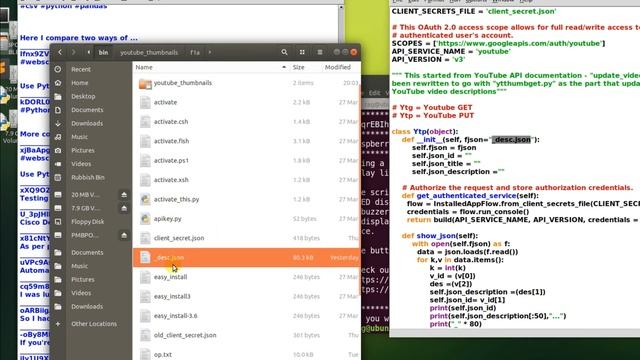Click the highlighted '_desc.json' text in editor
Viewport: 640px width, 360px height.
tap(511, 140)
